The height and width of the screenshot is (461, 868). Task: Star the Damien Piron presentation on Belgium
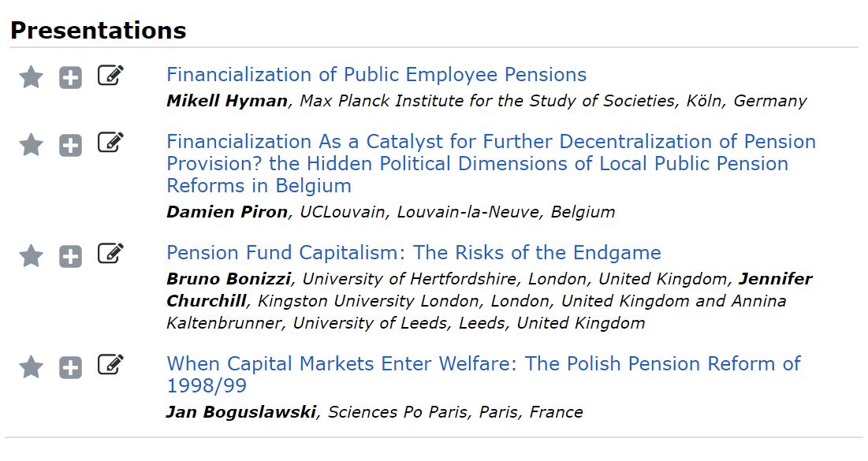pos(31,144)
